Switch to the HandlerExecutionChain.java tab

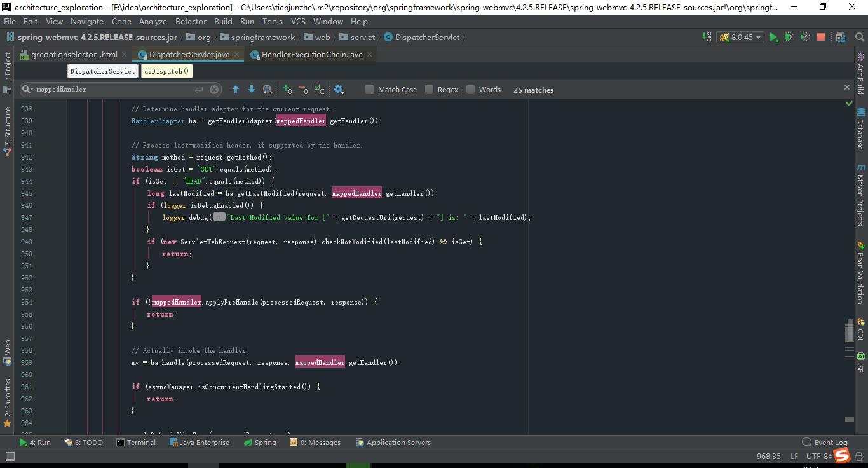pyautogui.click(x=311, y=55)
